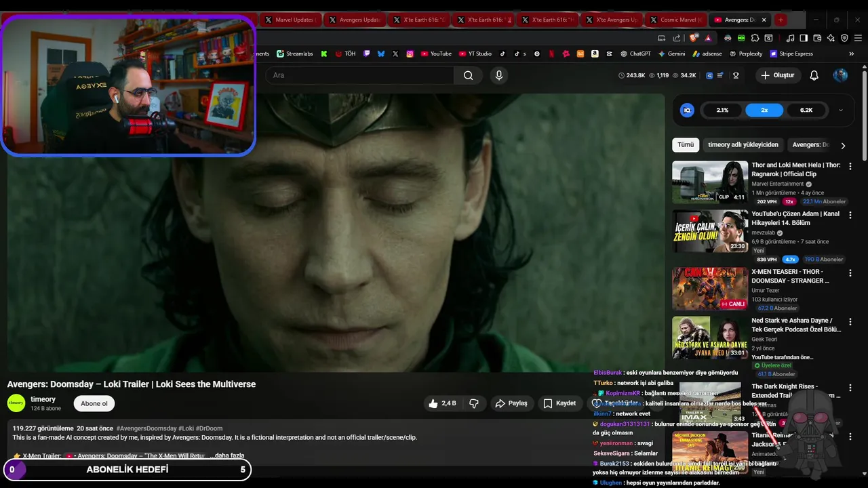Screen dimensions: 868x488
Task: Click the Ara search input field
Action: [359, 75]
